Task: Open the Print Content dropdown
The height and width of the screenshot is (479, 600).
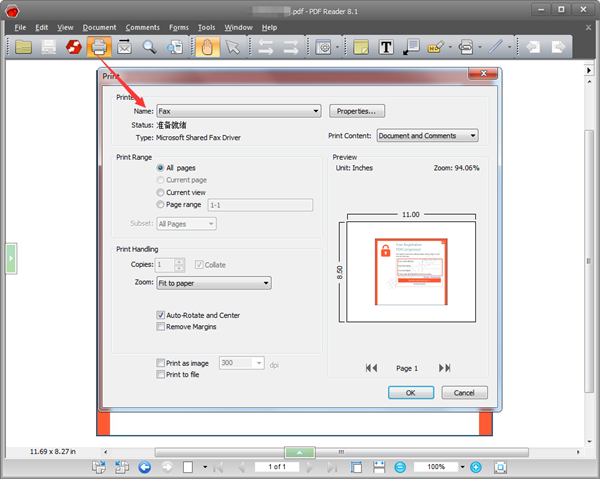Action: [x=427, y=136]
